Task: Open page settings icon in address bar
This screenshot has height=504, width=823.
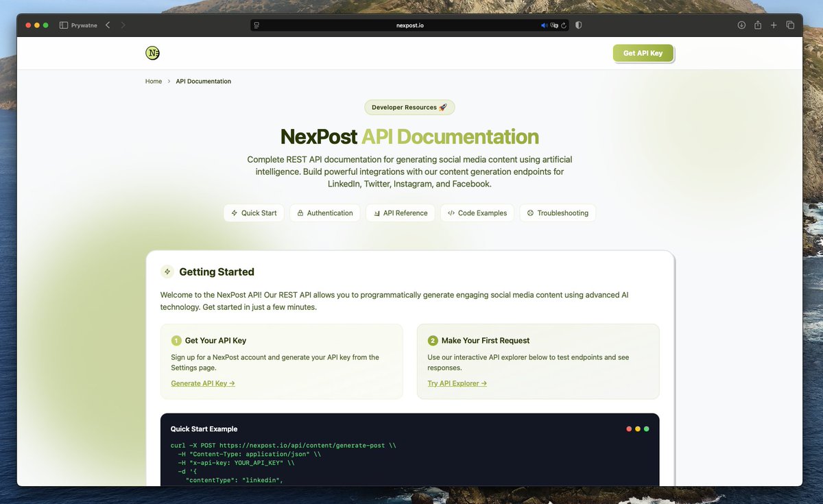Action: 257,25
